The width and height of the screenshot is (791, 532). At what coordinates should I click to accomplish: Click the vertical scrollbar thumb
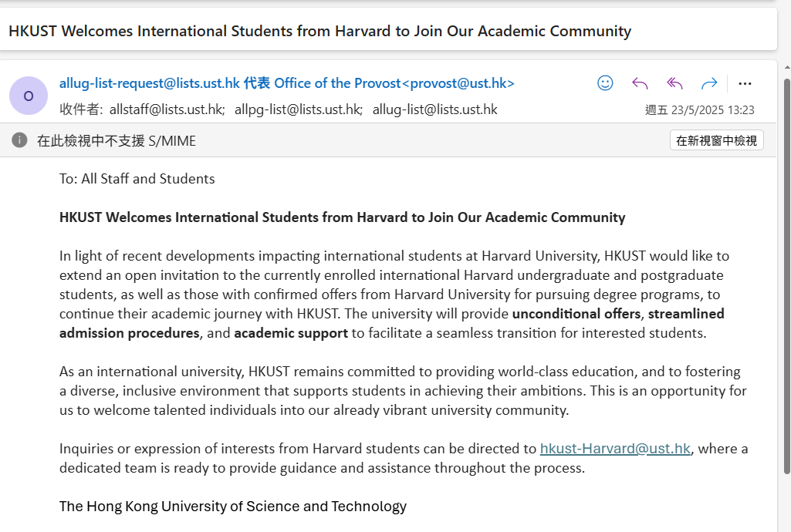(787, 276)
